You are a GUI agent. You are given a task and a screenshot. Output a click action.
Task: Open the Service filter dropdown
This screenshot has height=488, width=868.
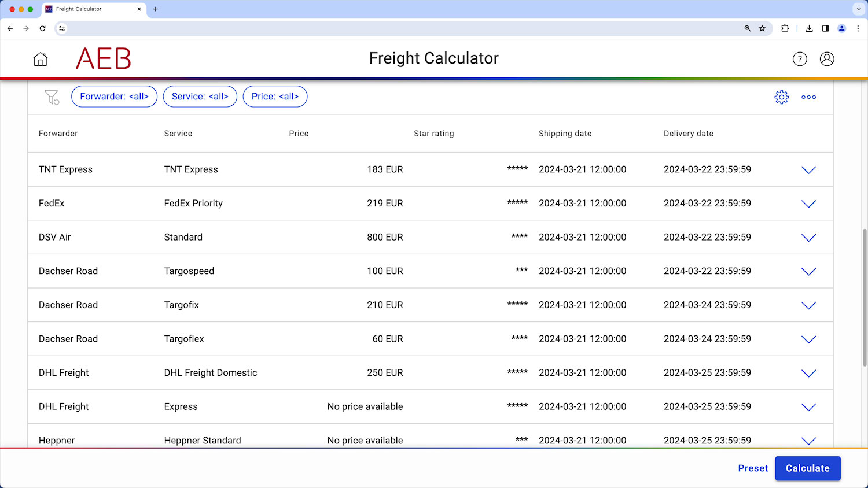[x=200, y=96]
